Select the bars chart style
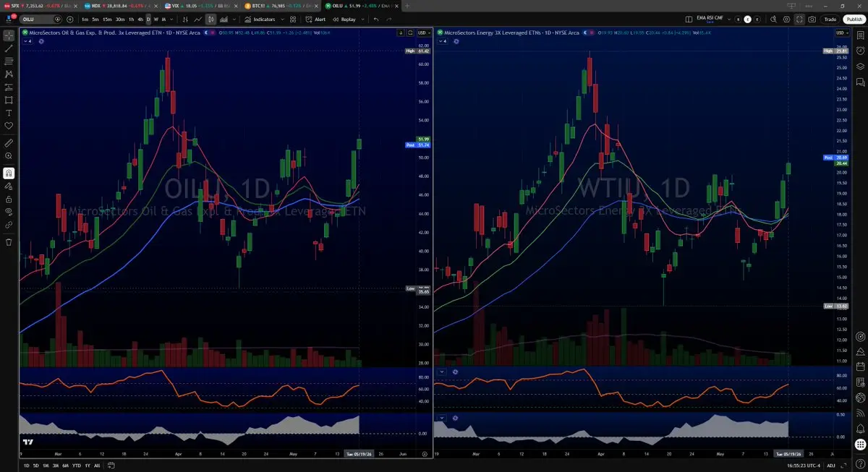The image size is (868, 472). (185, 20)
